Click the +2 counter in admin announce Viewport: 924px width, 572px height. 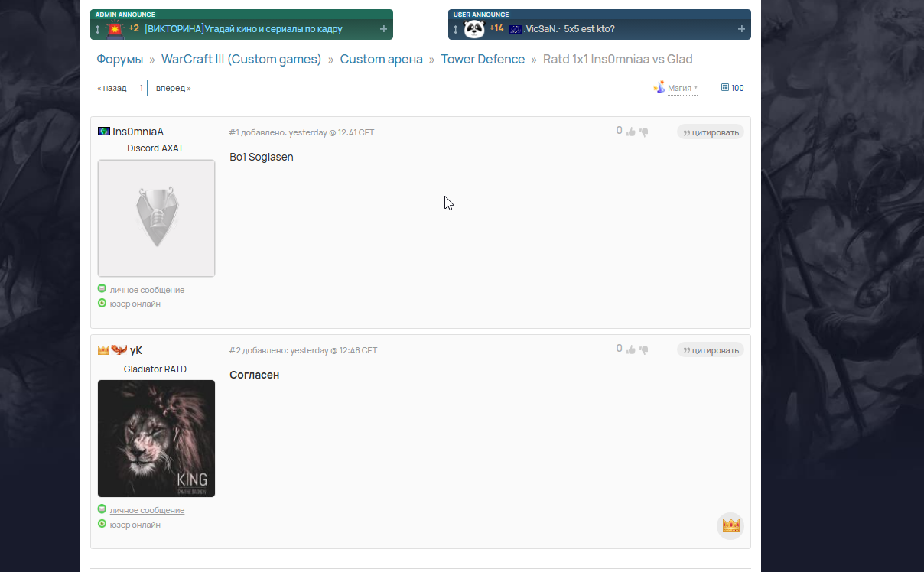coord(134,28)
